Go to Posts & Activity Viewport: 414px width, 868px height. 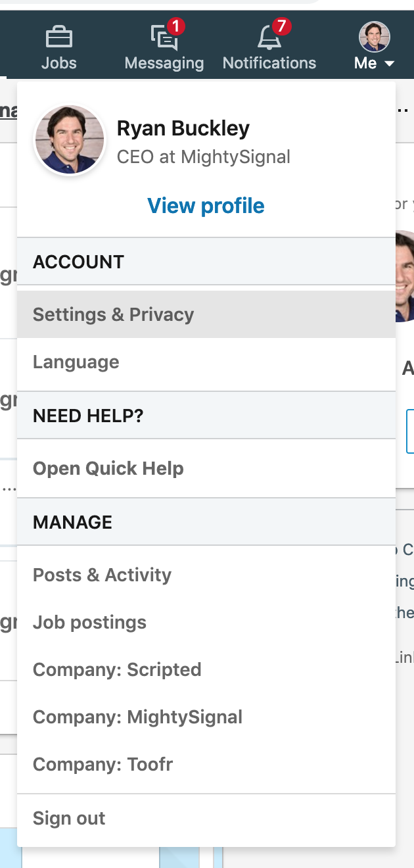(x=102, y=575)
